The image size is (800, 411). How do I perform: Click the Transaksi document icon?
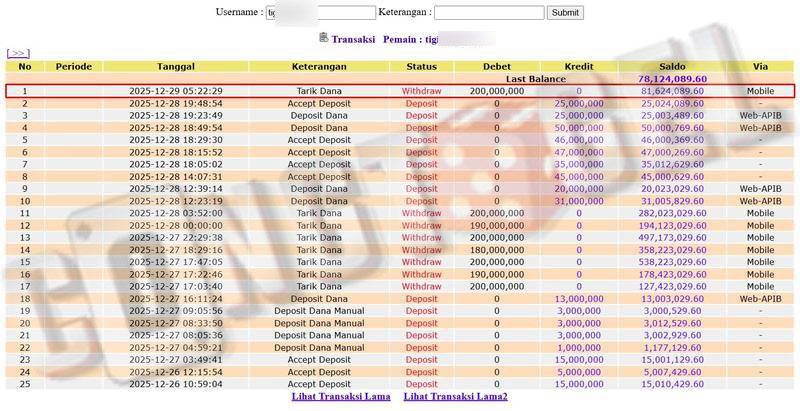[x=324, y=38]
